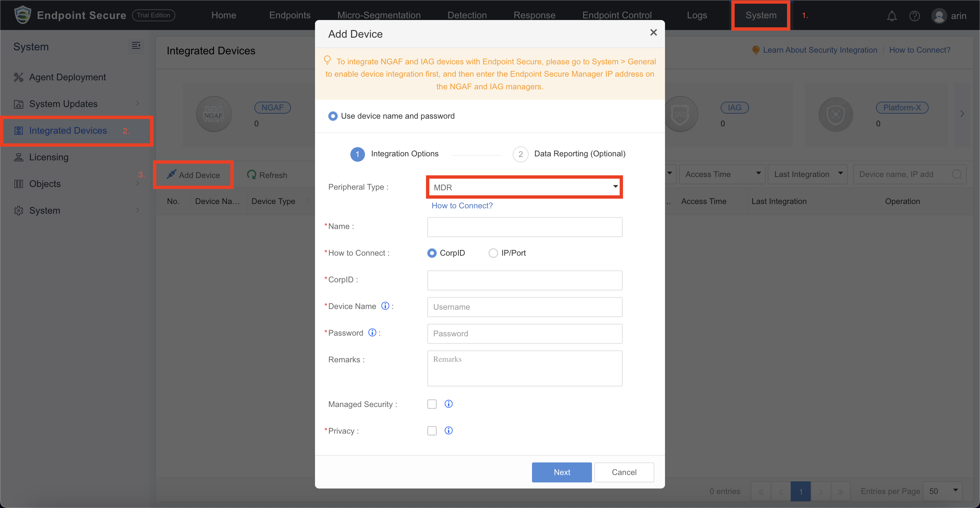
Task: Open Learn About Security Integration link
Action: pyautogui.click(x=820, y=50)
